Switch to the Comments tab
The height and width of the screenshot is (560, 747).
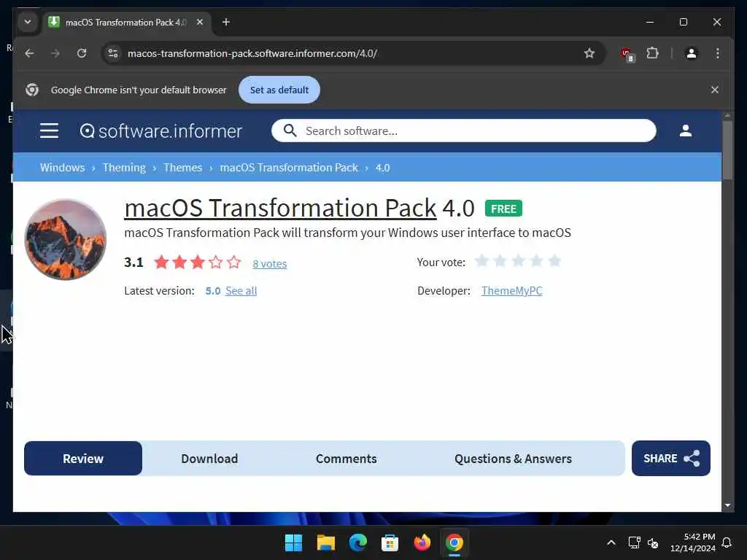coord(347,459)
